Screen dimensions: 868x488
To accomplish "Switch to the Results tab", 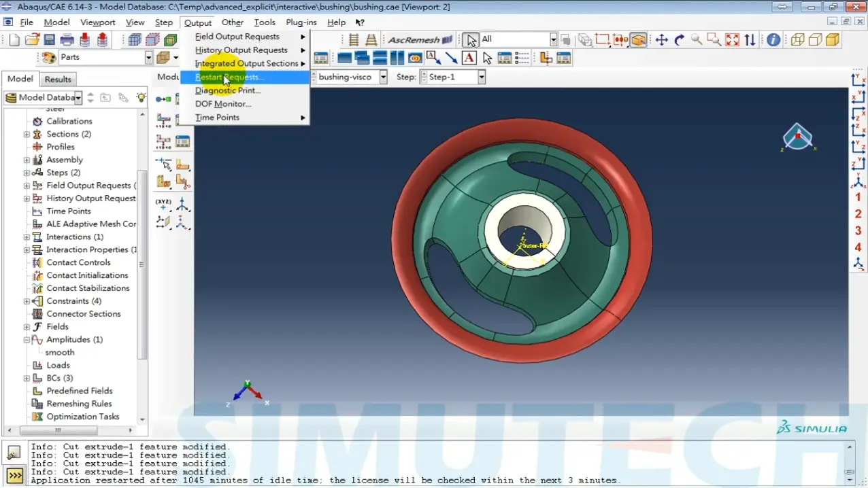I will coord(58,80).
